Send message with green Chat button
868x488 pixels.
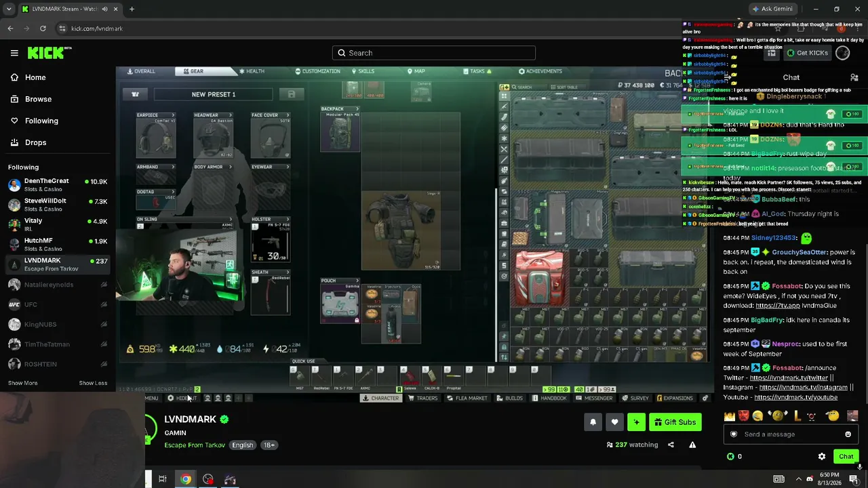click(846, 457)
